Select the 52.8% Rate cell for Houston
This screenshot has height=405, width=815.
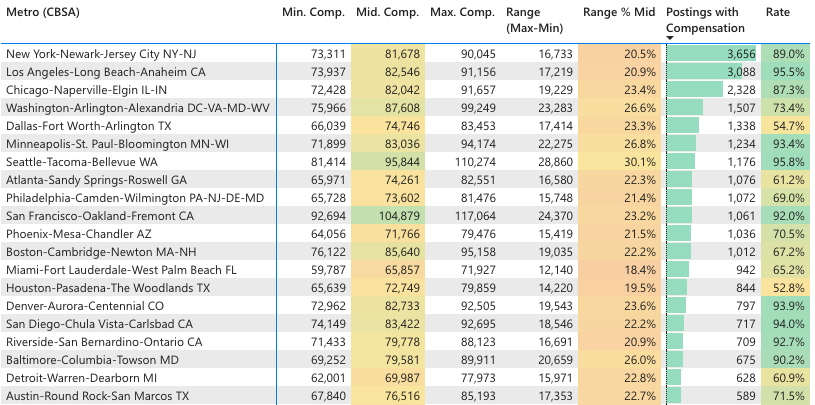[x=784, y=288]
